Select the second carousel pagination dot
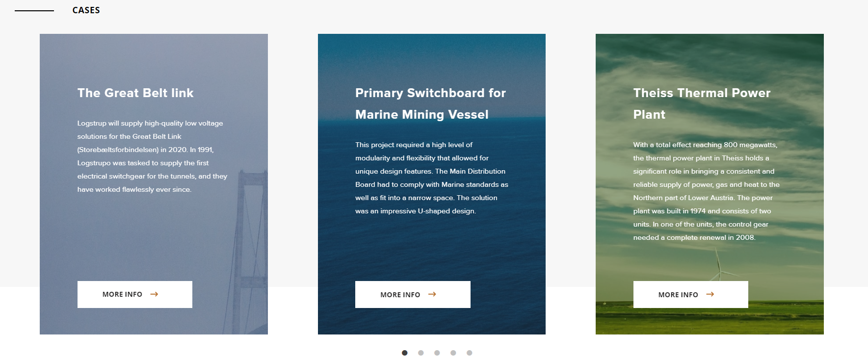The width and height of the screenshot is (868, 359). click(421, 352)
